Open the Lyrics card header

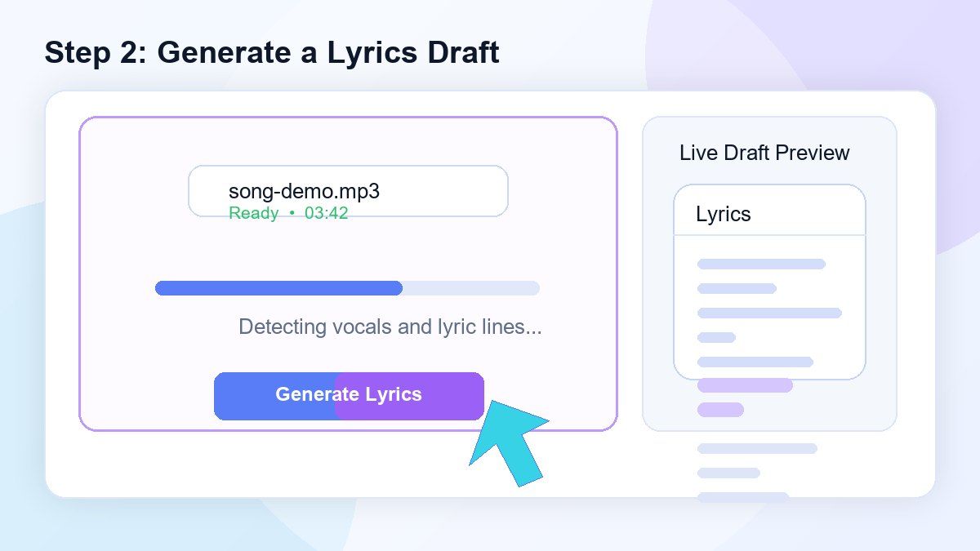point(769,211)
